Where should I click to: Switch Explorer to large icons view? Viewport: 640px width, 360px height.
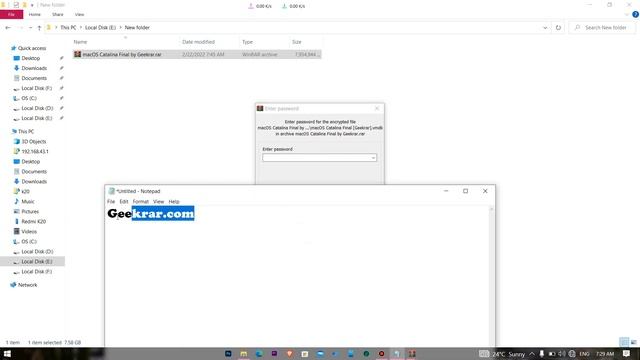point(633,342)
